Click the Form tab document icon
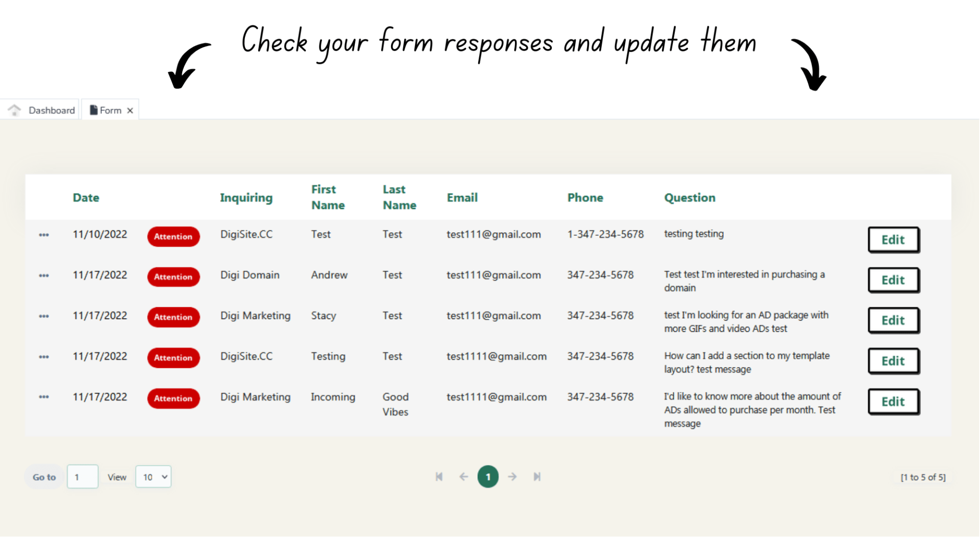980x539 pixels. (93, 110)
